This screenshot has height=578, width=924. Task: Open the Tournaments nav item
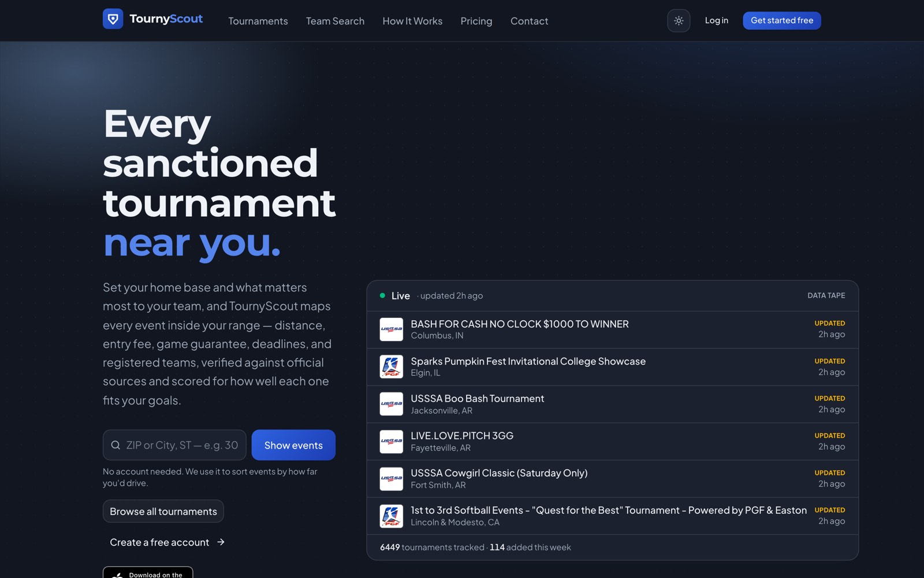(x=258, y=21)
